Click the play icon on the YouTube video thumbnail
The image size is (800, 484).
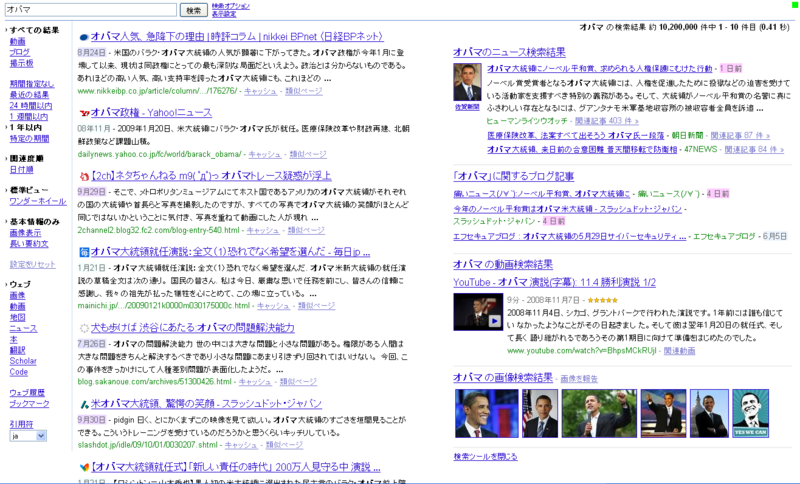(x=494, y=321)
